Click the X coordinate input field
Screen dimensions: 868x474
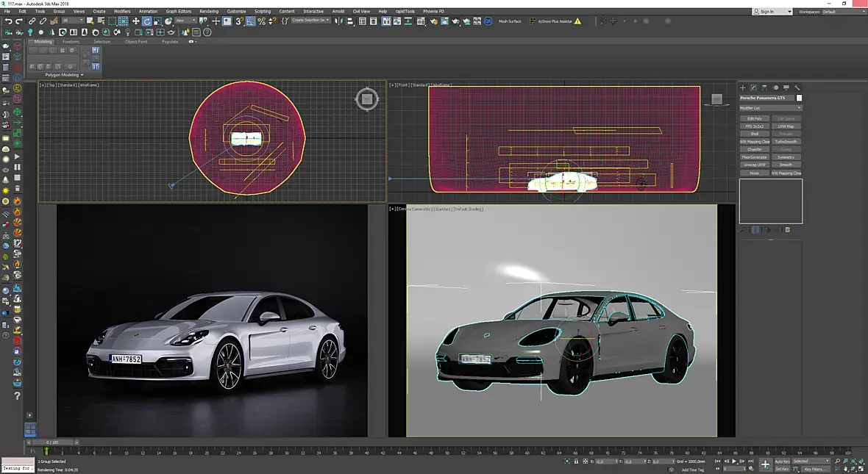click(x=606, y=461)
